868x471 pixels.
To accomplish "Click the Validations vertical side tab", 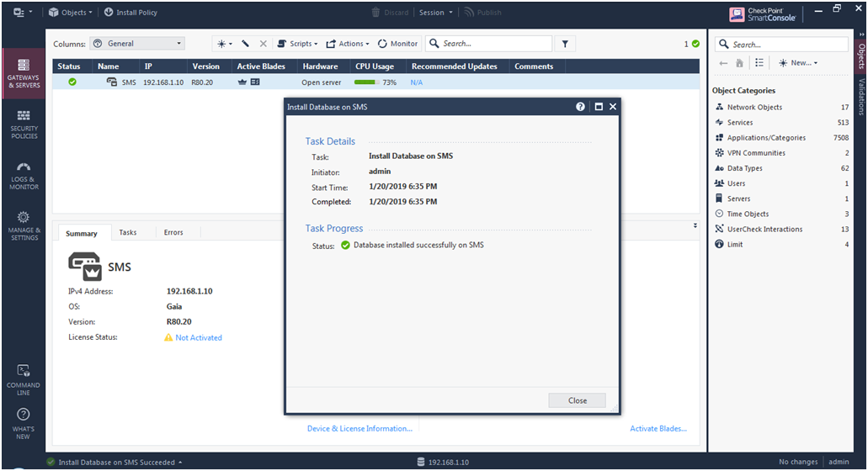I will pos(860,97).
